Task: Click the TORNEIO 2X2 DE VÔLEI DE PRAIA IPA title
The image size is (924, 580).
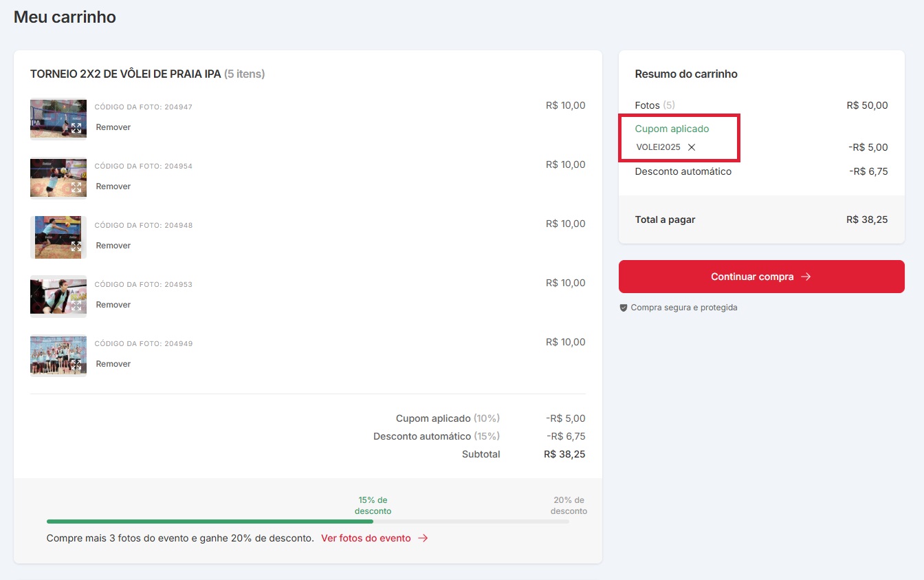Action: 126,74
